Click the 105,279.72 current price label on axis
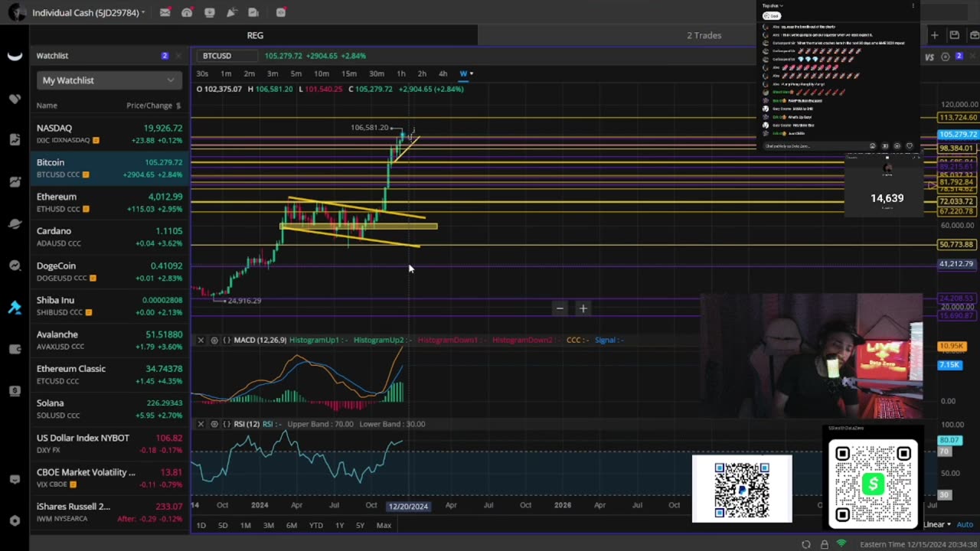 pos(957,135)
